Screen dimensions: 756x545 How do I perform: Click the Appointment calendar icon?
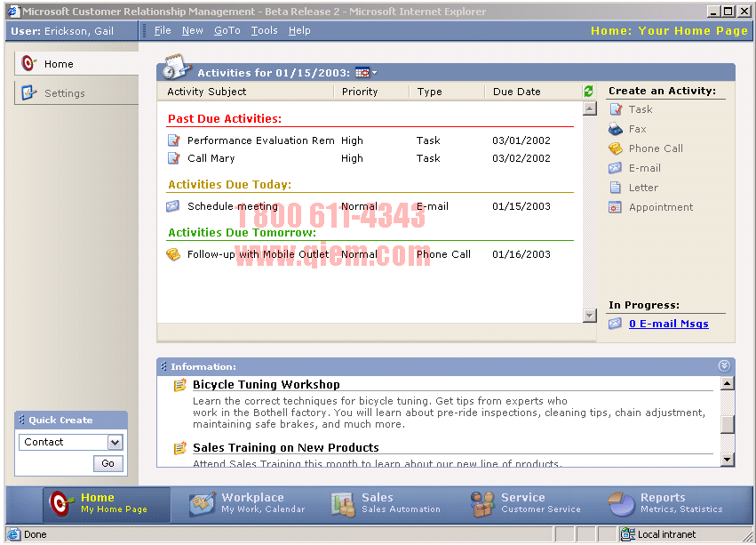point(616,207)
